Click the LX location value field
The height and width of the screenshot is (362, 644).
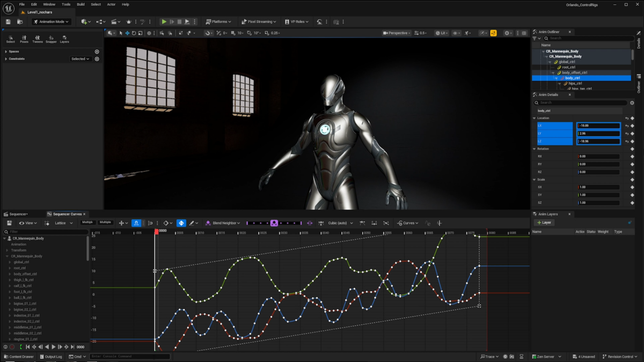pyautogui.click(x=598, y=126)
